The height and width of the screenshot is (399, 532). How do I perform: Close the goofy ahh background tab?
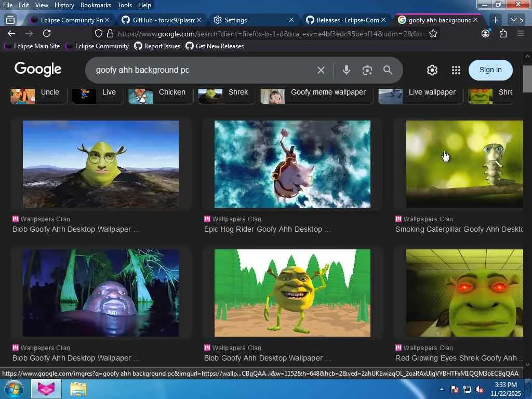pyautogui.click(x=475, y=20)
